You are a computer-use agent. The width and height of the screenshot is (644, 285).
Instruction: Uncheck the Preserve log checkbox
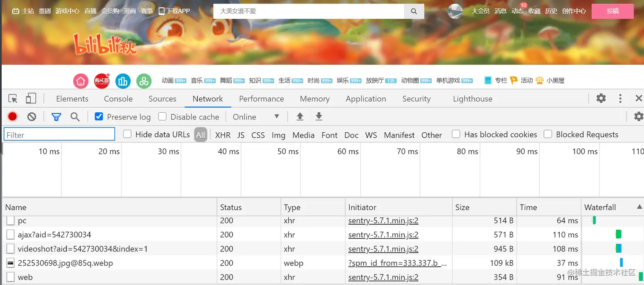99,117
